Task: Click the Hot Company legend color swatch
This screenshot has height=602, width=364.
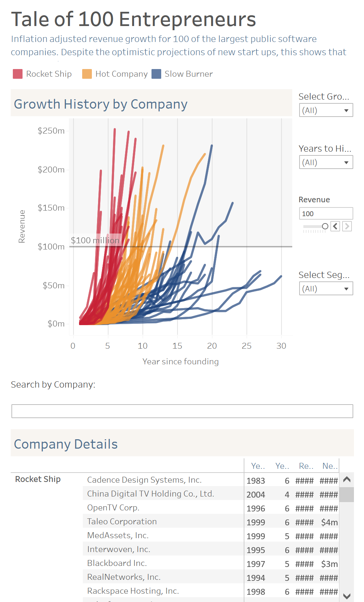Action: [x=87, y=74]
